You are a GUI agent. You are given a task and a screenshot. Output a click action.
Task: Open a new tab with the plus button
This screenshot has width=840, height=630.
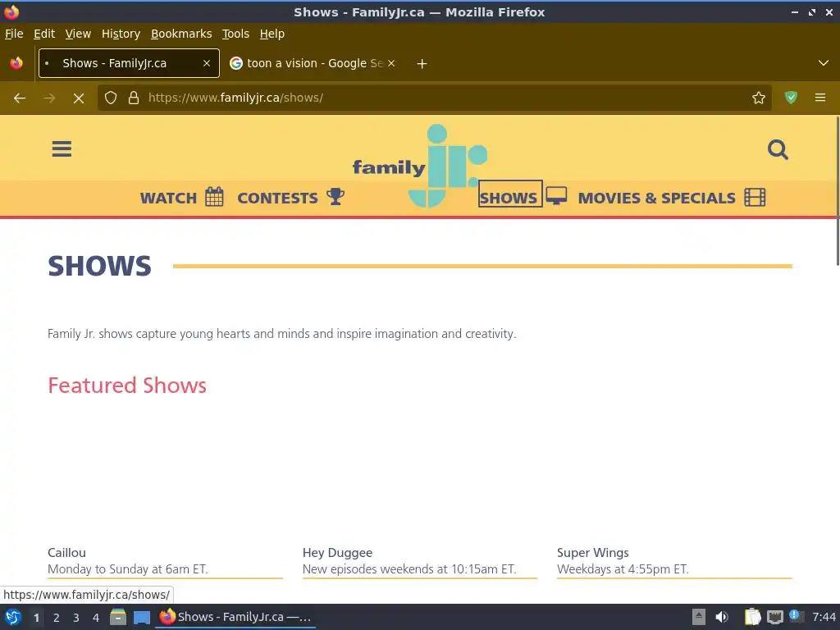tap(422, 64)
